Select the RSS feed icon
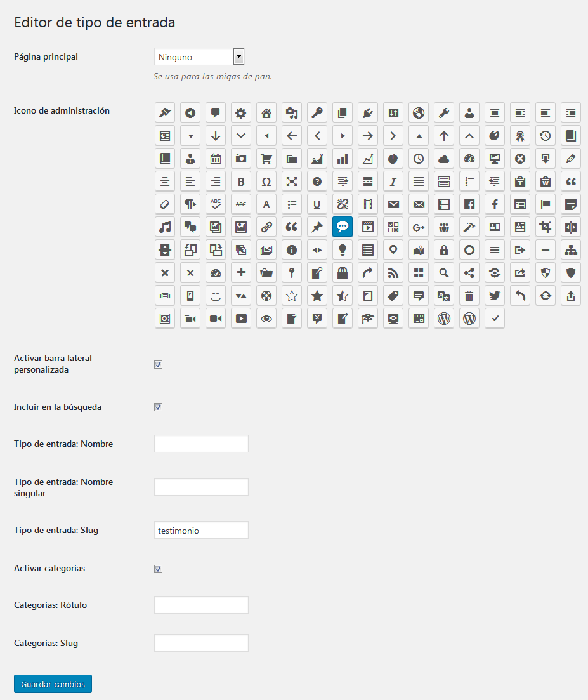 [x=393, y=272]
